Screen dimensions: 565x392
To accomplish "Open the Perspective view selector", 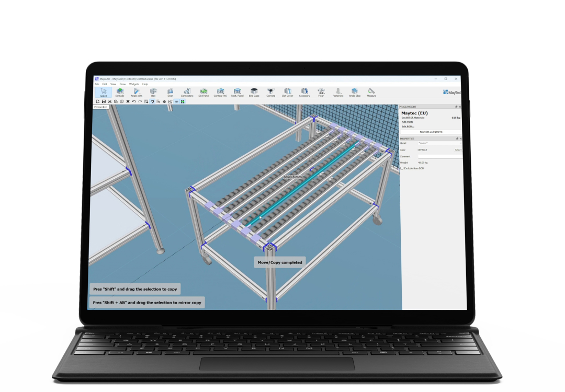I will click(x=100, y=107).
